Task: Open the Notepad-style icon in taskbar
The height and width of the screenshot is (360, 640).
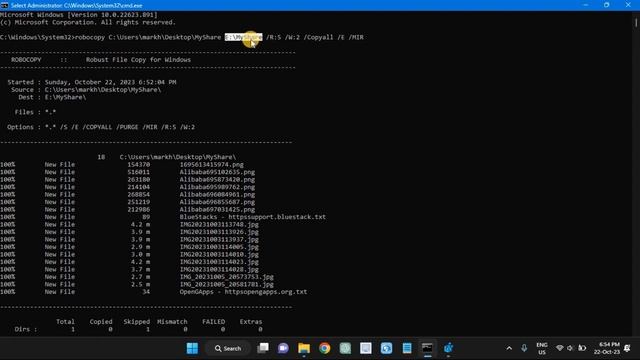Action: [407, 348]
